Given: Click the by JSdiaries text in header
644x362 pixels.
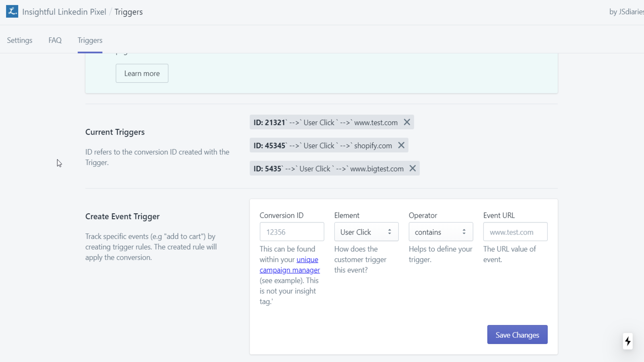Looking at the screenshot, I should click(x=626, y=12).
